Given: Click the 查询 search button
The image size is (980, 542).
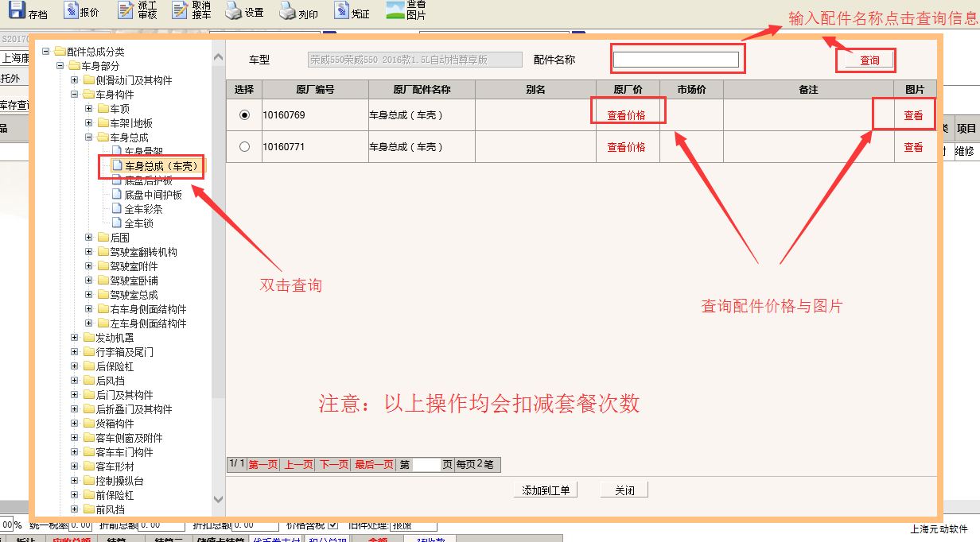Looking at the screenshot, I should [x=869, y=60].
